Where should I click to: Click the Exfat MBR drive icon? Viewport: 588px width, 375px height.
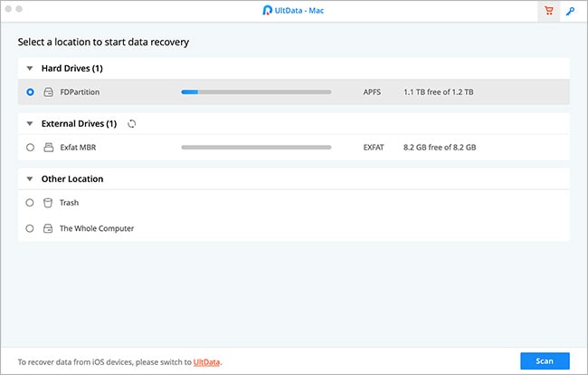(48, 147)
